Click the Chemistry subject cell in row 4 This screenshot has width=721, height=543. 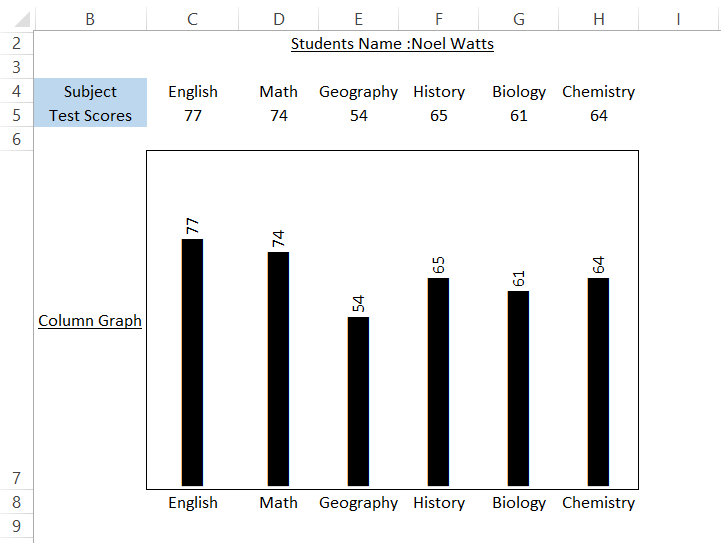(598, 91)
